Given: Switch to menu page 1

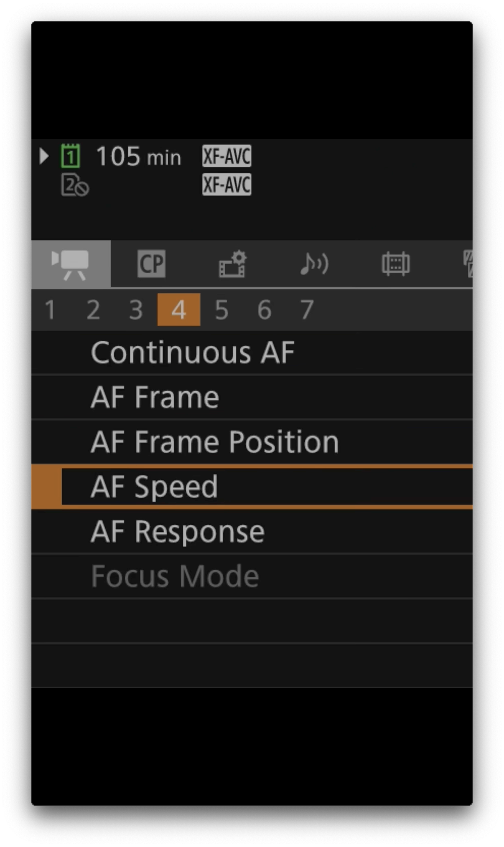Looking at the screenshot, I should click(x=50, y=310).
